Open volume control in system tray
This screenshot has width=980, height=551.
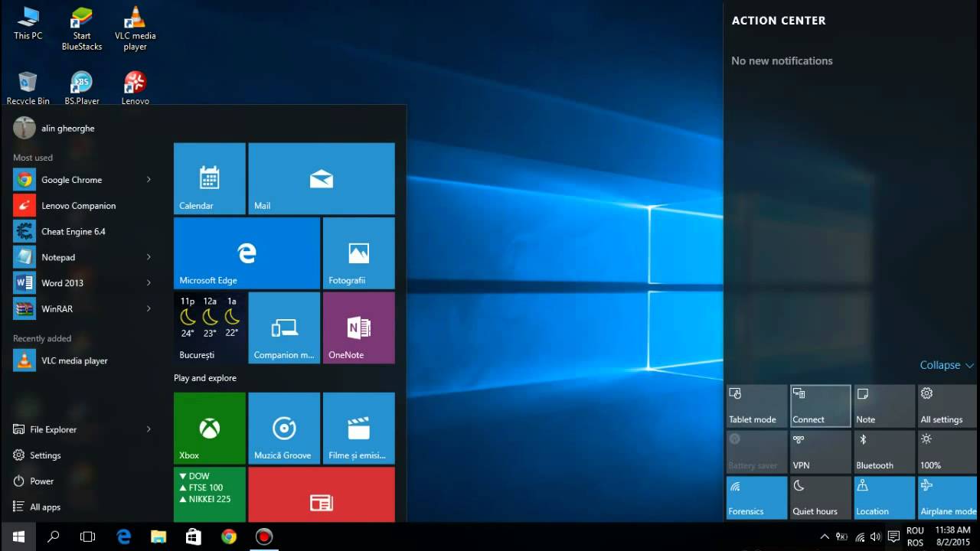876,536
